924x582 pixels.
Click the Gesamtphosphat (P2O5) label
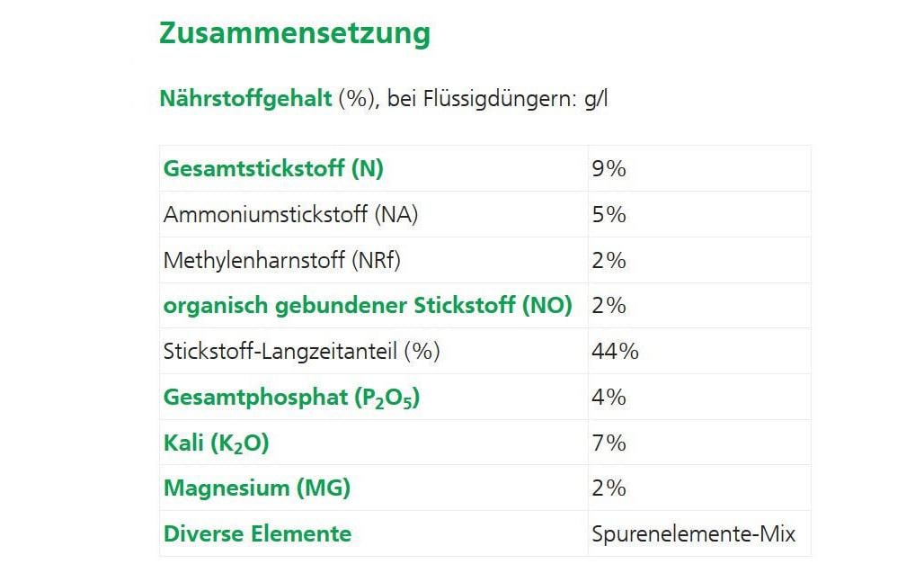pyautogui.click(x=291, y=398)
